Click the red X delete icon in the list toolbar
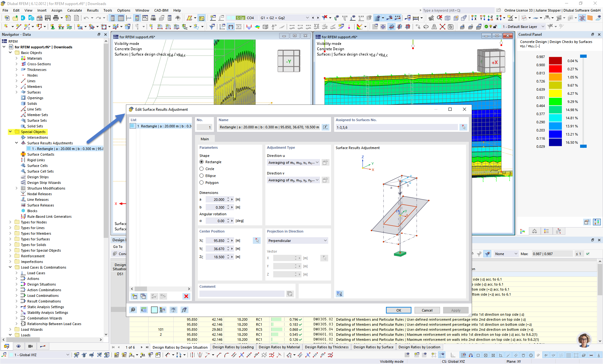Image resolution: width=603 pixels, height=364 pixels. pyautogui.click(x=186, y=296)
